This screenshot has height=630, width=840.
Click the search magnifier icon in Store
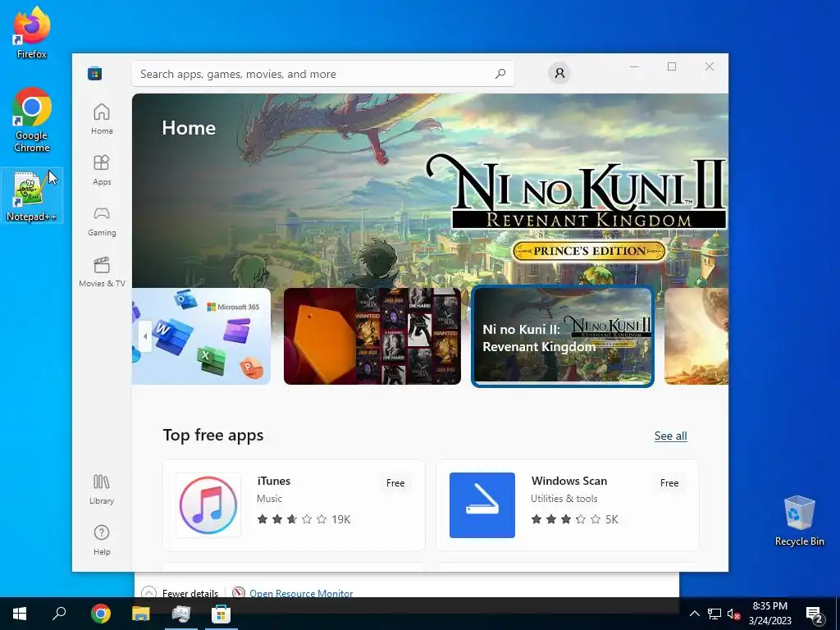tap(500, 74)
